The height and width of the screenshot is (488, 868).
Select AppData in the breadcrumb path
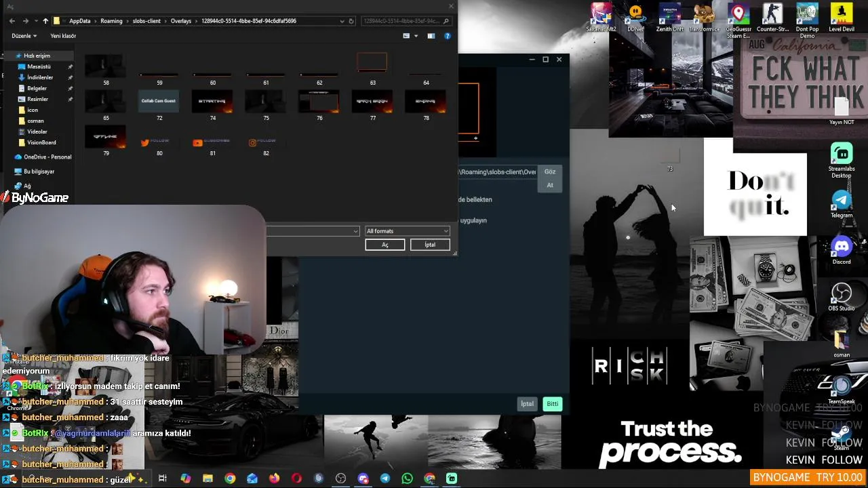pyautogui.click(x=79, y=21)
